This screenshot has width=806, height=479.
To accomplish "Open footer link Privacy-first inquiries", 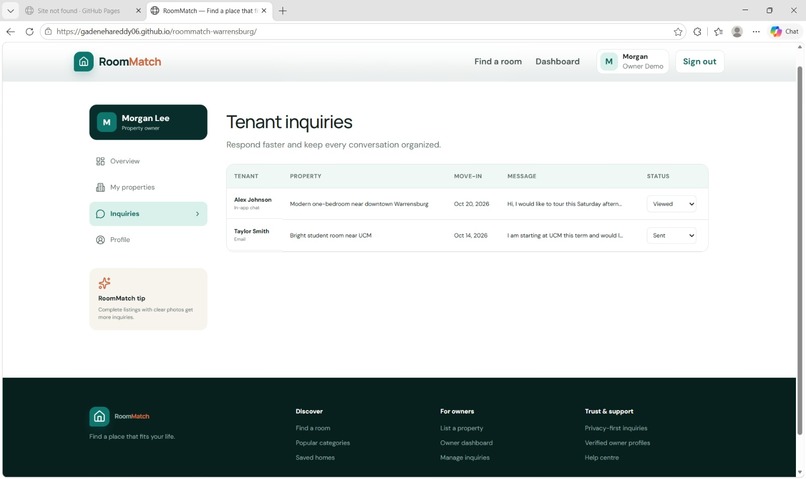I will point(615,428).
